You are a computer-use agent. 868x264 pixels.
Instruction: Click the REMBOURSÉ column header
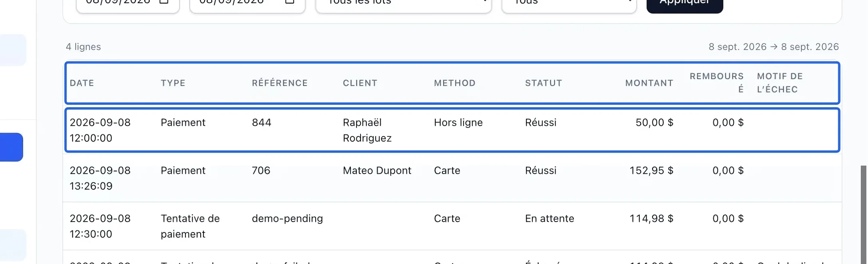pyautogui.click(x=717, y=83)
